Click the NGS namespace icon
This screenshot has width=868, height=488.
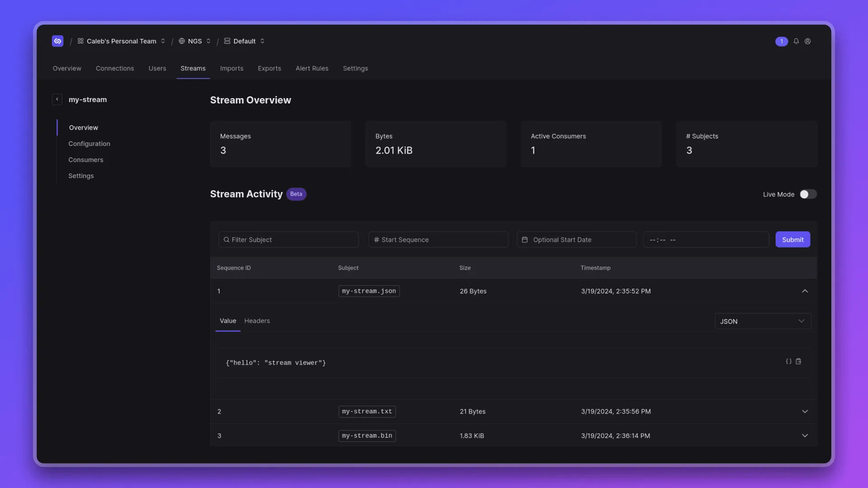(x=182, y=41)
